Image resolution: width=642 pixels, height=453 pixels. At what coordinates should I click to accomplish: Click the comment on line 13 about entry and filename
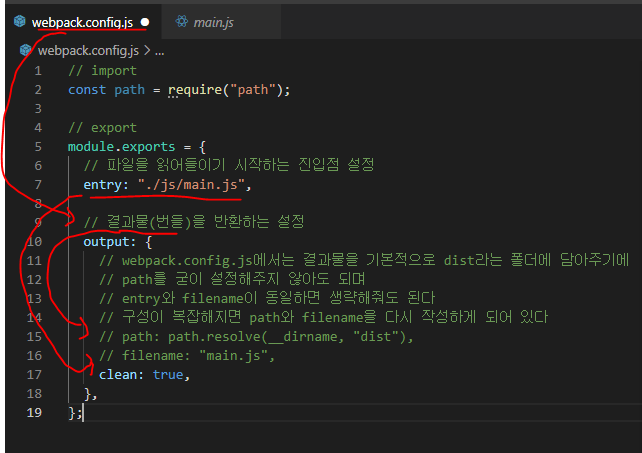[x=267, y=299]
